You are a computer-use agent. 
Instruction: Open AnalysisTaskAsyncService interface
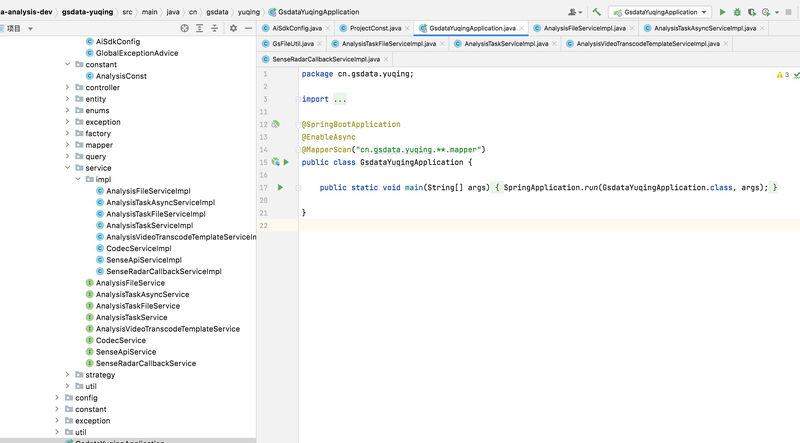[x=142, y=294]
